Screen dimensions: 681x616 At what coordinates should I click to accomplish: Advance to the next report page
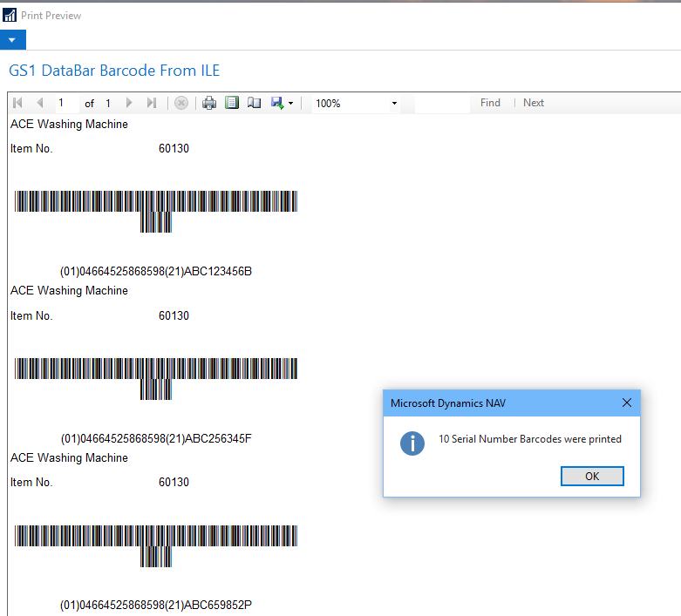coord(130,103)
